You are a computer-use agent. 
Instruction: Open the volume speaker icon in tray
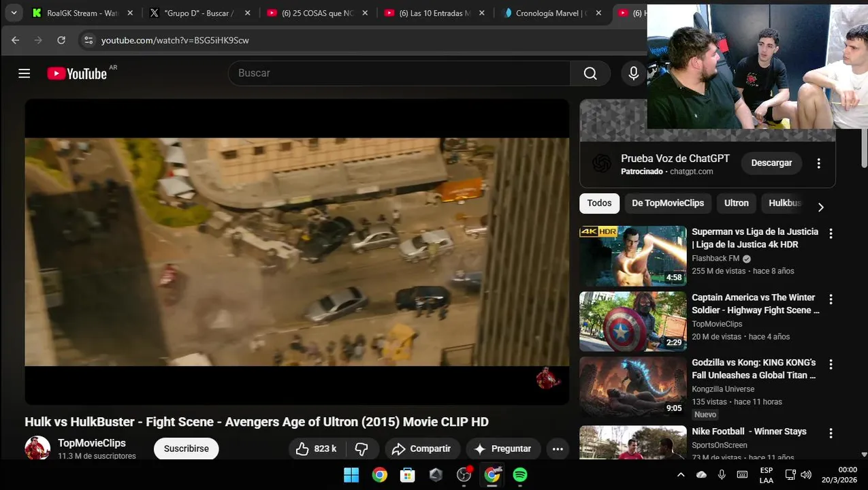[806, 474]
